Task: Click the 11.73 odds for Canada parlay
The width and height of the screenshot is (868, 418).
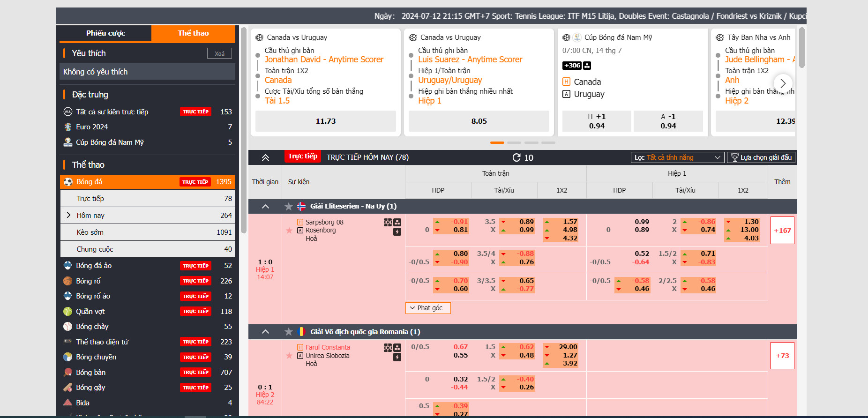Action: (x=325, y=121)
